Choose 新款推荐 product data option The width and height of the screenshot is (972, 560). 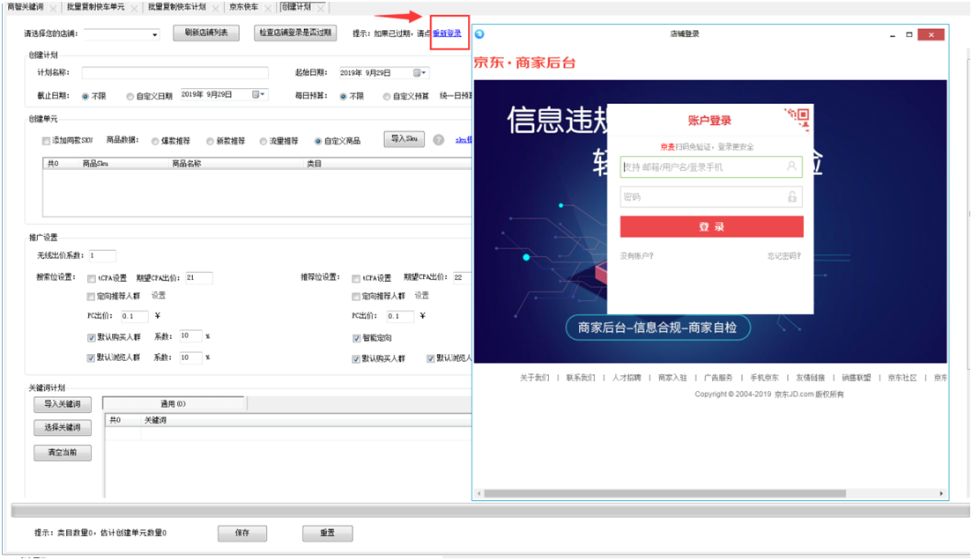[210, 141]
